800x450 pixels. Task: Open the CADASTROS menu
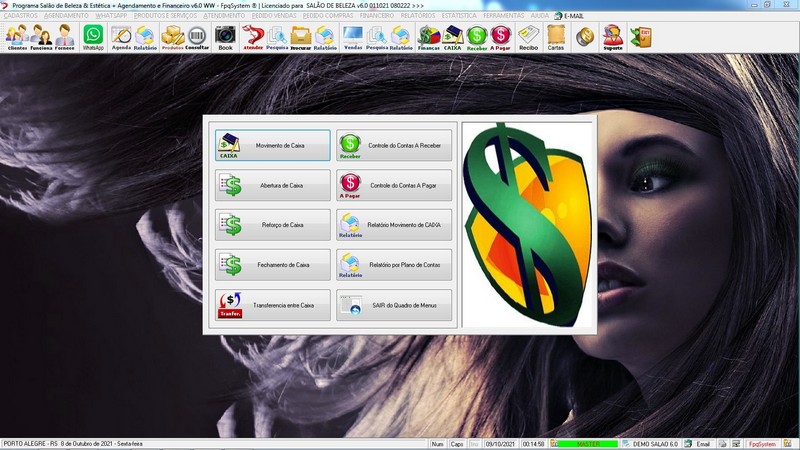21,16
